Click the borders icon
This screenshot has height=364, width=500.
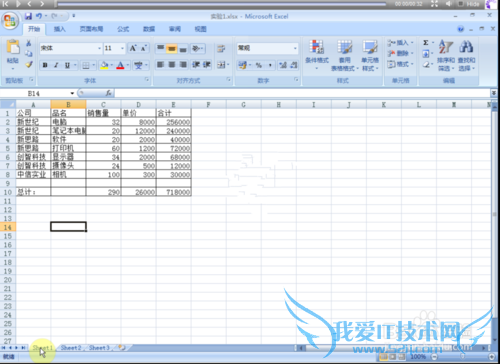[x=86, y=65]
